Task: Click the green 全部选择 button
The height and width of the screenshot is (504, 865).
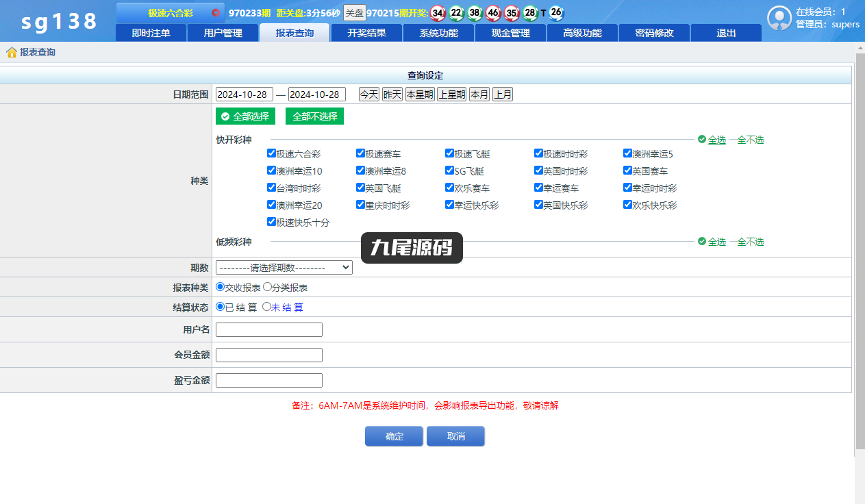Action: point(245,116)
